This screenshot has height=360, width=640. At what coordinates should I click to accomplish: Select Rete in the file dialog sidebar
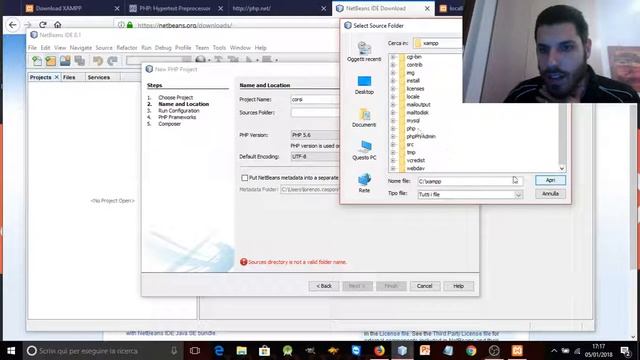pyautogui.click(x=364, y=183)
